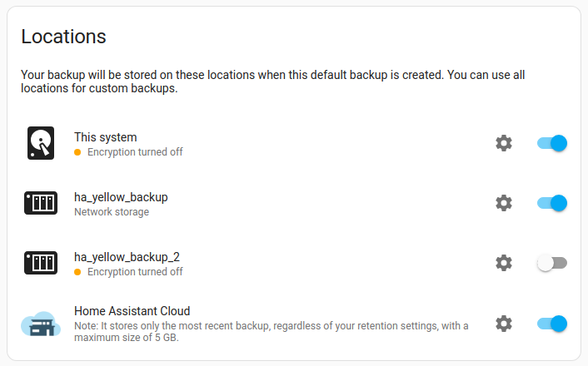Click the ha_yellow_backup network storage icon
The height and width of the screenshot is (366, 588).
pyautogui.click(x=40, y=203)
